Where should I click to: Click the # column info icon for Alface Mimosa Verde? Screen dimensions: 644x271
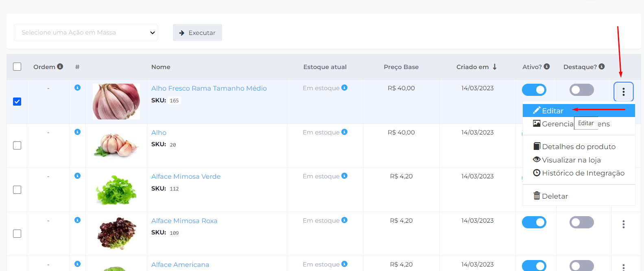pos(77,176)
